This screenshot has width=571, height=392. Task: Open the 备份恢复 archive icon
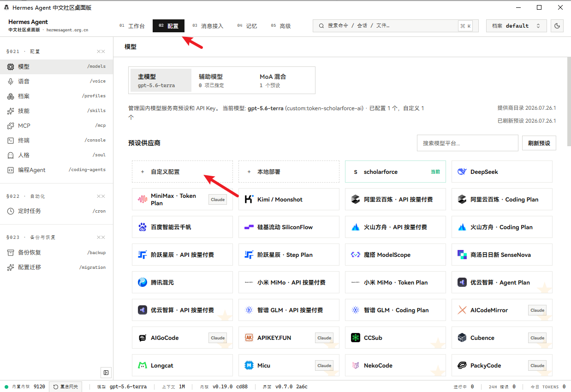point(11,252)
